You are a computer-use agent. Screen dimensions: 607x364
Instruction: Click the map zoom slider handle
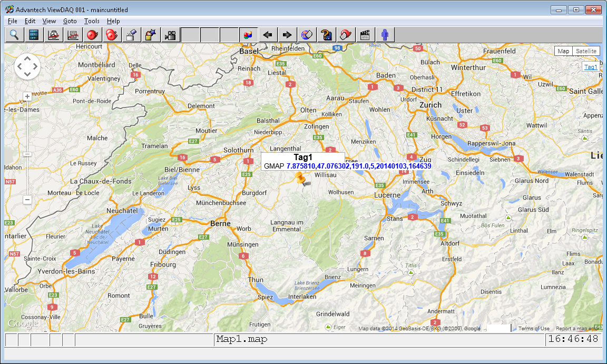click(27, 154)
